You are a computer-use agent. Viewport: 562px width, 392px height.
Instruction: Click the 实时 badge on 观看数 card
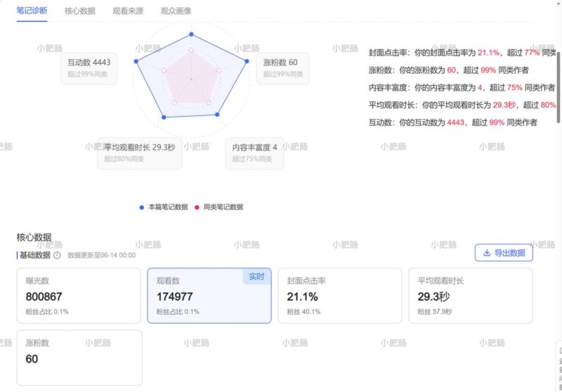click(x=256, y=277)
